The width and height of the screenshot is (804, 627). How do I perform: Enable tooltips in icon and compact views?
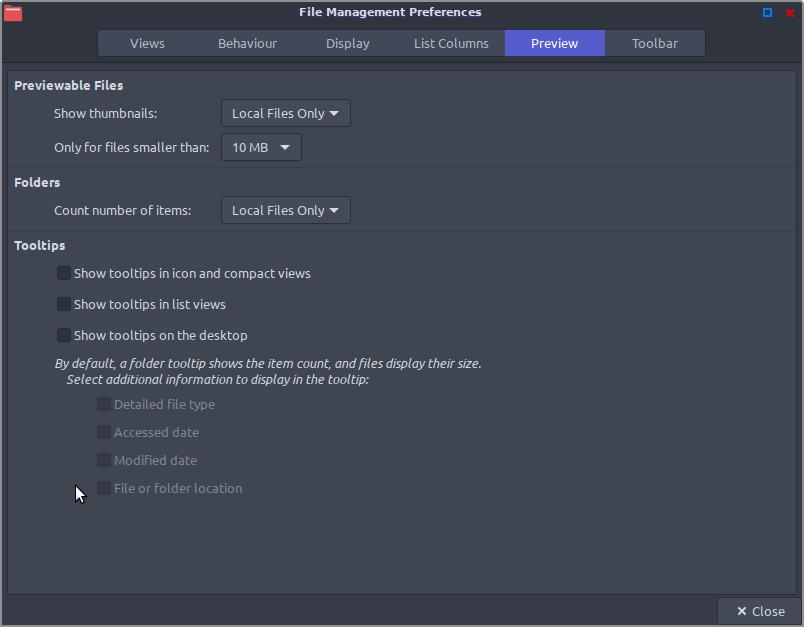[64, 273]
